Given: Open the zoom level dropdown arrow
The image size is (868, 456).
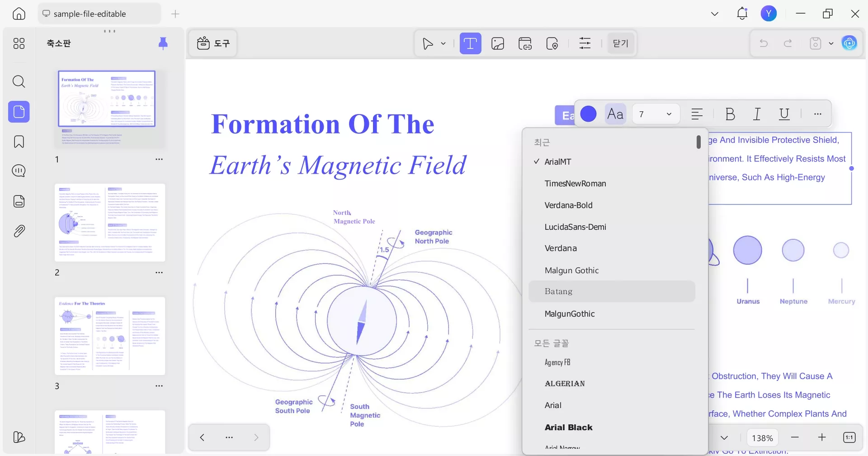Looking at the screenshot, I should pos(724,438).
